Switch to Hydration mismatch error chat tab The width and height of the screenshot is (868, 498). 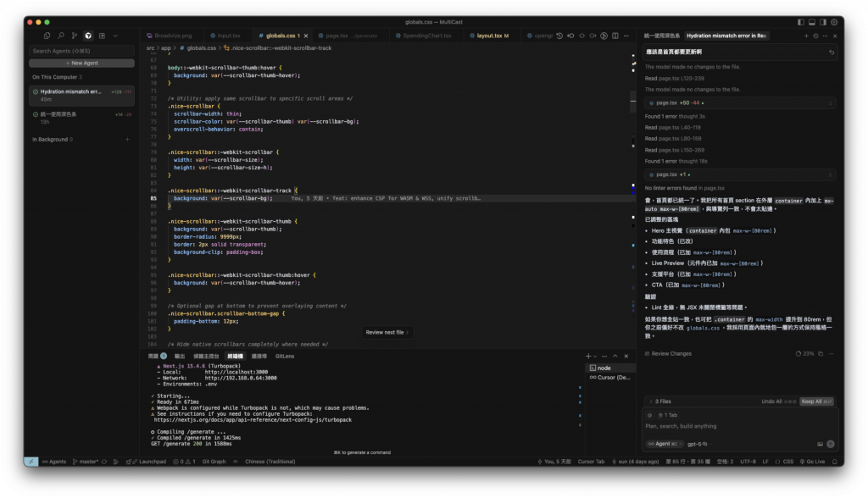coord(726,36)
